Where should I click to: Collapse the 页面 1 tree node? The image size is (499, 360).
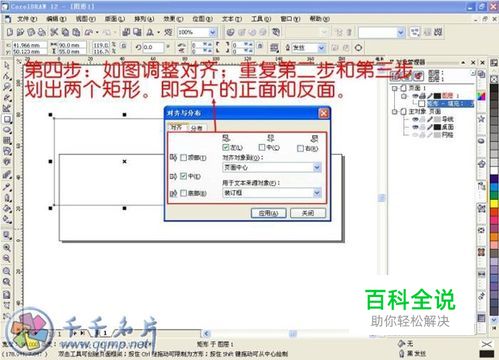coord(394,88)
